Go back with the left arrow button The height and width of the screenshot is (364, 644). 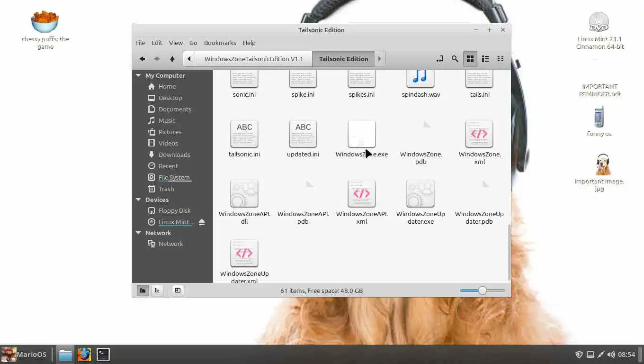click(x=142, y=59)
